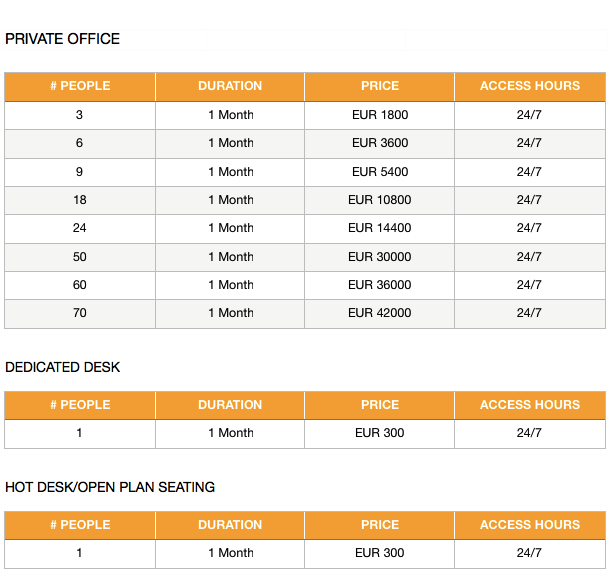Click # PEOPLE header in Private Office table
Image resolution: width=616 pixels, height=572 pixels.
tap(80, 86)
